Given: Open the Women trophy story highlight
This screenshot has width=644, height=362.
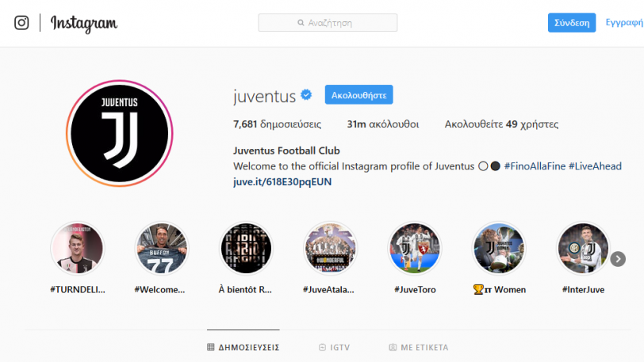Looking at the screenshot, I should [x=499, y=248].
